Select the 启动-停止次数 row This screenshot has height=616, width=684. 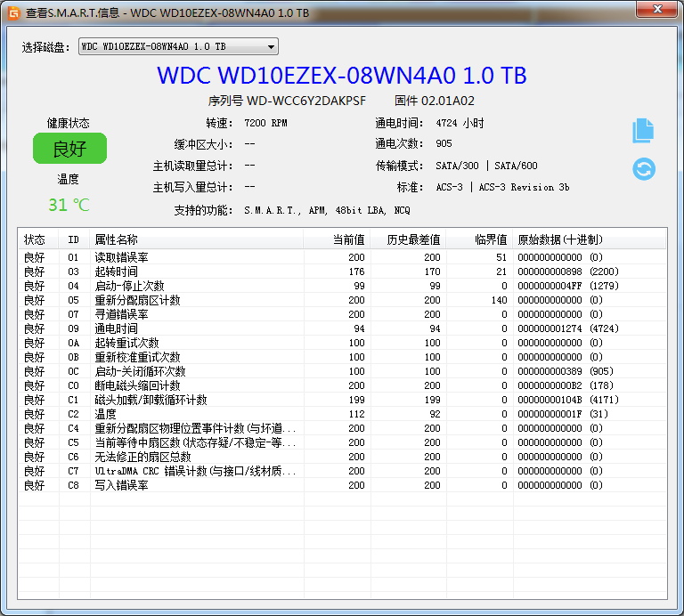[342, 286]
